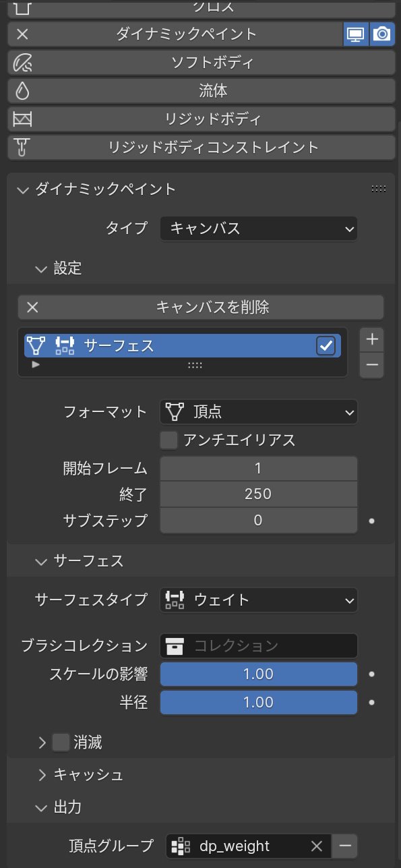Remove Dynamic Paint via the X button
The height and width of the screenshot is (868, 401).
pyautogui.click(x=22, y=34)
